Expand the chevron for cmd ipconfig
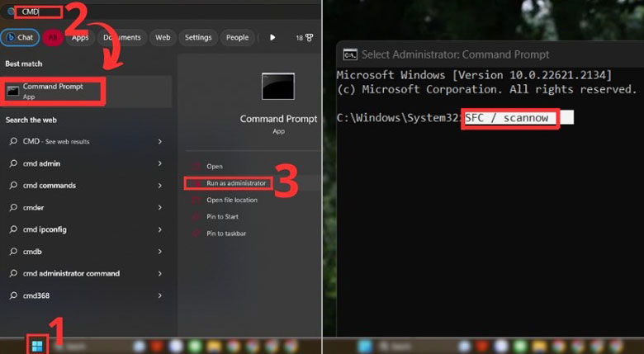 coord(160,229)
